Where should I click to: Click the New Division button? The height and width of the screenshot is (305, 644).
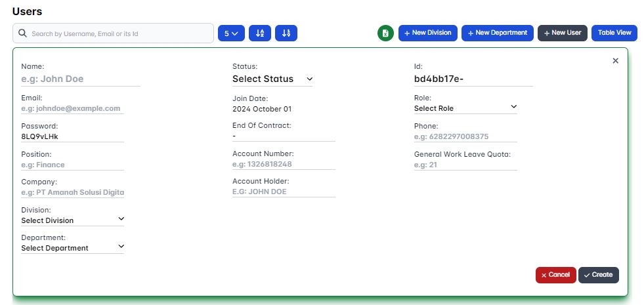tap(427, 33)
